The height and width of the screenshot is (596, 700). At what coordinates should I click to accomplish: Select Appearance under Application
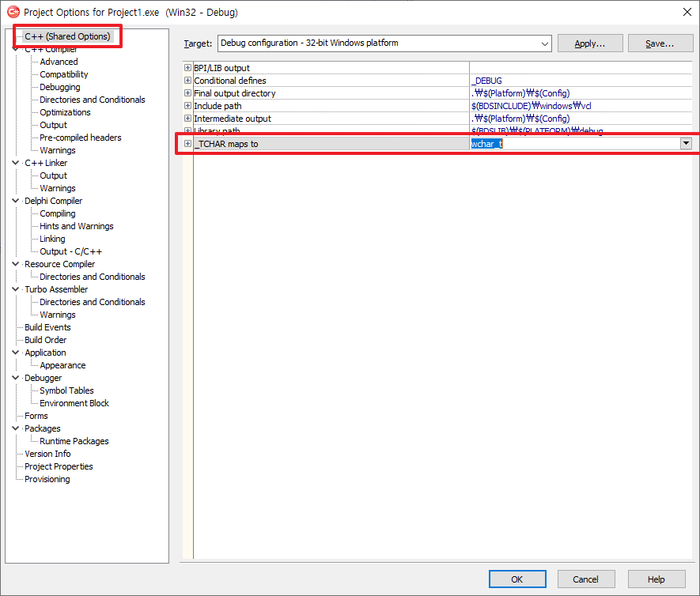point(62,365)
